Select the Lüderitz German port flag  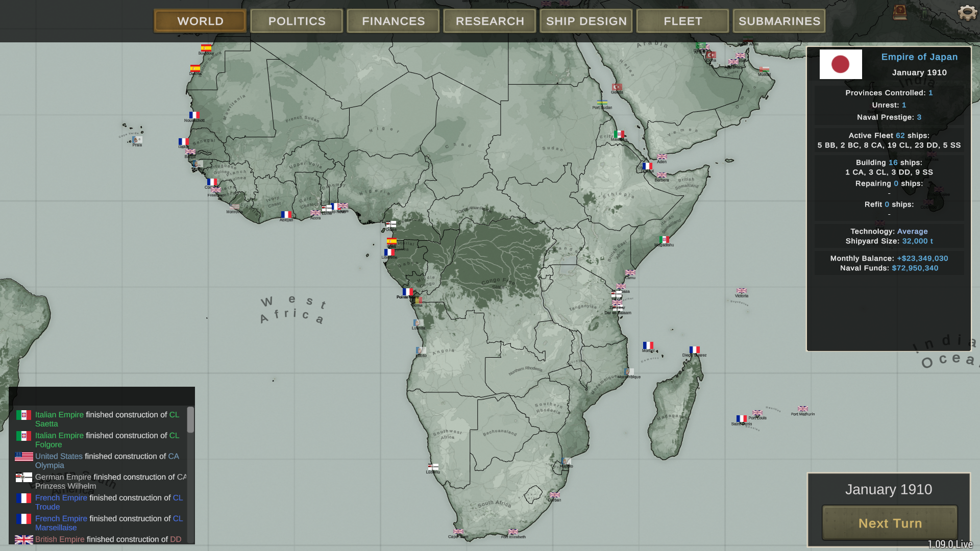coord(433,467)
